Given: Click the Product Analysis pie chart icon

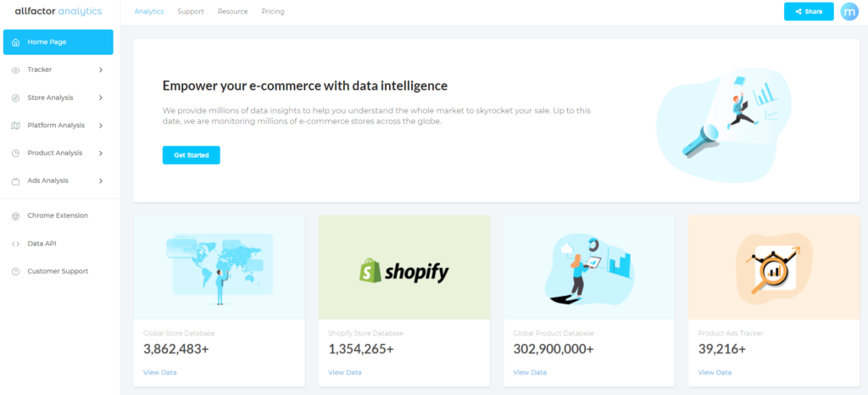Looking at the screenshot, I should (x=15, y=153).
